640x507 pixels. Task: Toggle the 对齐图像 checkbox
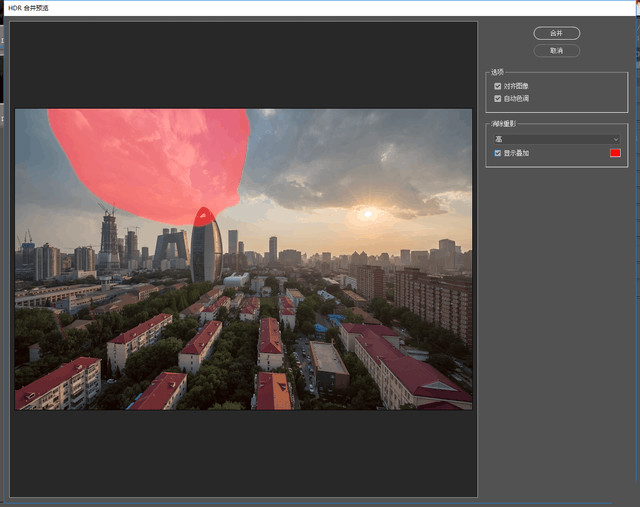[498, 86]
